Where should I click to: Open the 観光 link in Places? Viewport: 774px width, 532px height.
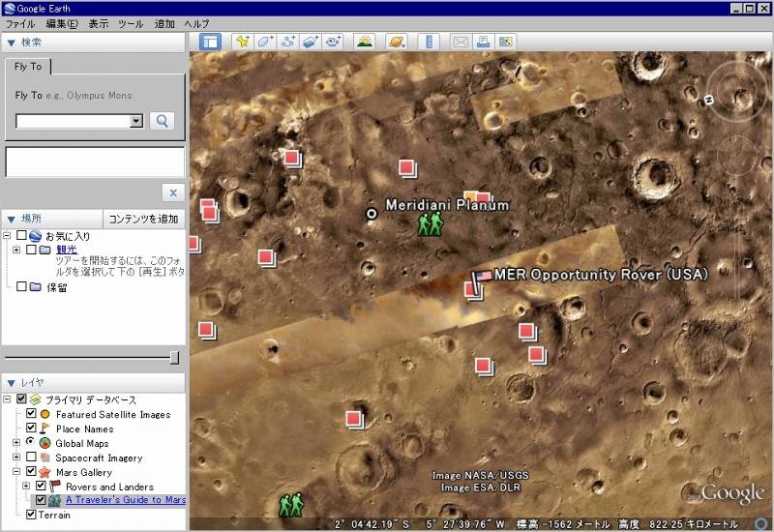[x=67, y=250]
